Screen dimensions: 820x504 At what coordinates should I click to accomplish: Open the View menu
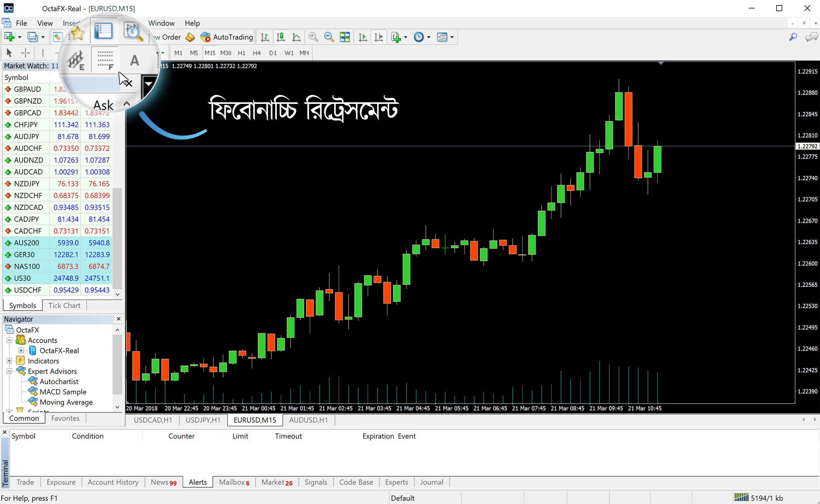tap(45, 23)
